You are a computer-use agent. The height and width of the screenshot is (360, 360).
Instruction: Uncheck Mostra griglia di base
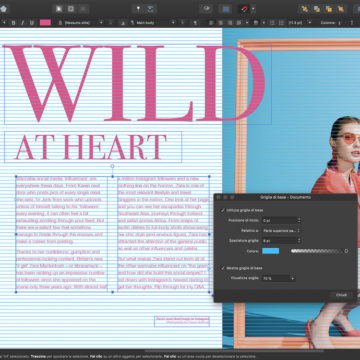(223, 268)
